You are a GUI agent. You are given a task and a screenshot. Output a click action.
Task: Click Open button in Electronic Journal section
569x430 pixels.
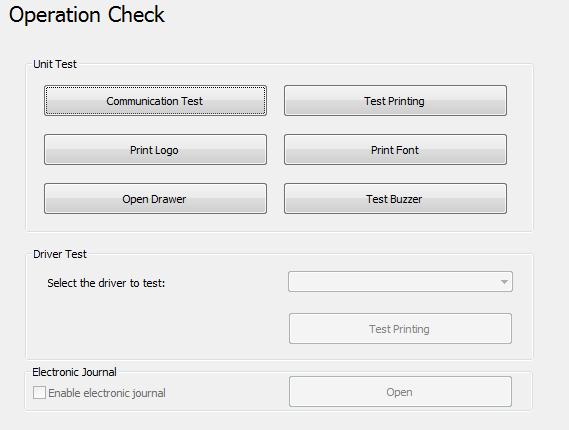tap(400, 392)
